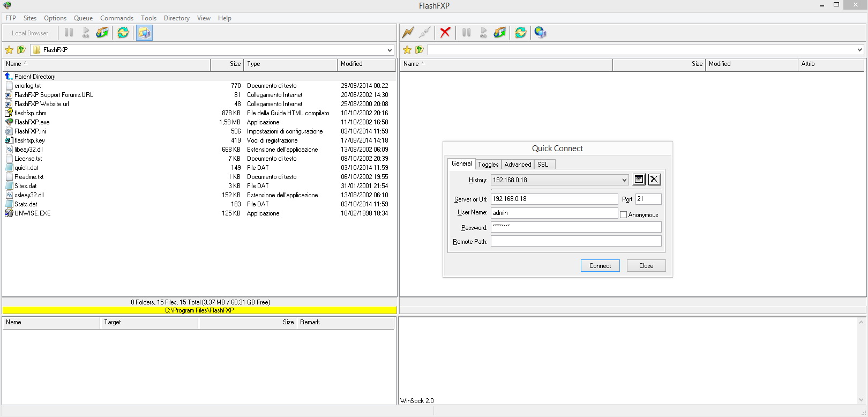
Task: Open the Queue menu
Action: point(83,18)
